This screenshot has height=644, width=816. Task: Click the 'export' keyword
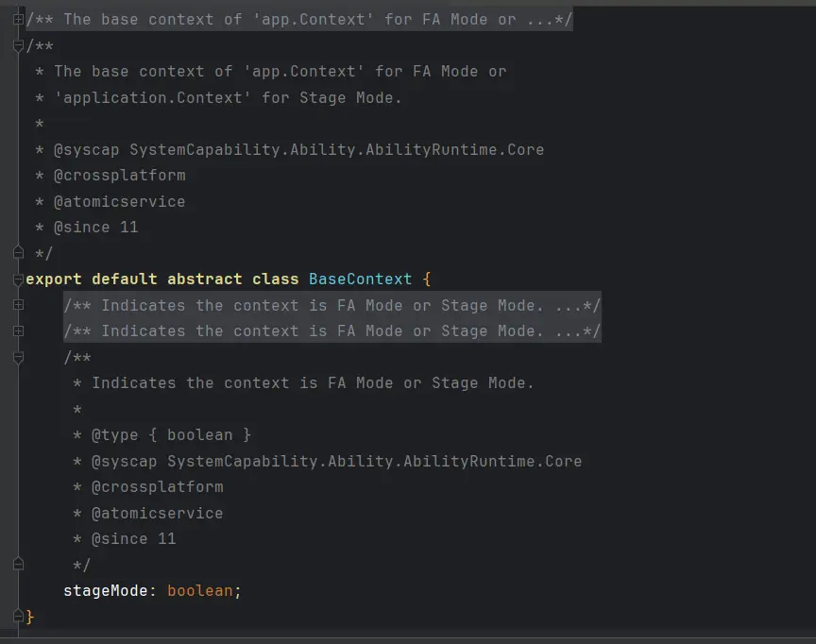point(54,280)
